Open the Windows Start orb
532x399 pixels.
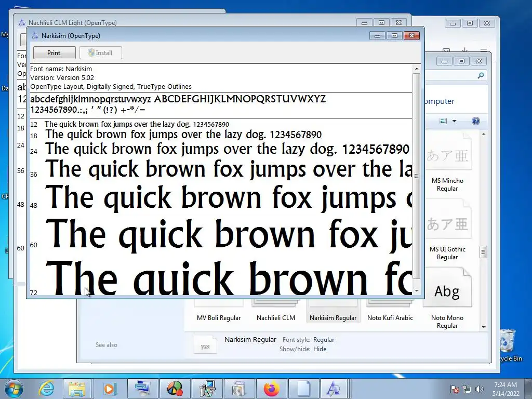(14, 389)
